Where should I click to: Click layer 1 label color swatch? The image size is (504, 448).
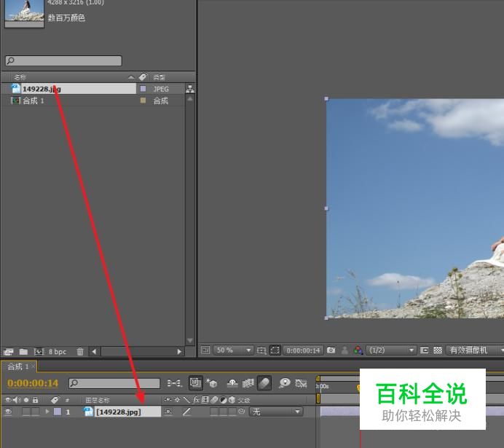[x=58, y=412]
